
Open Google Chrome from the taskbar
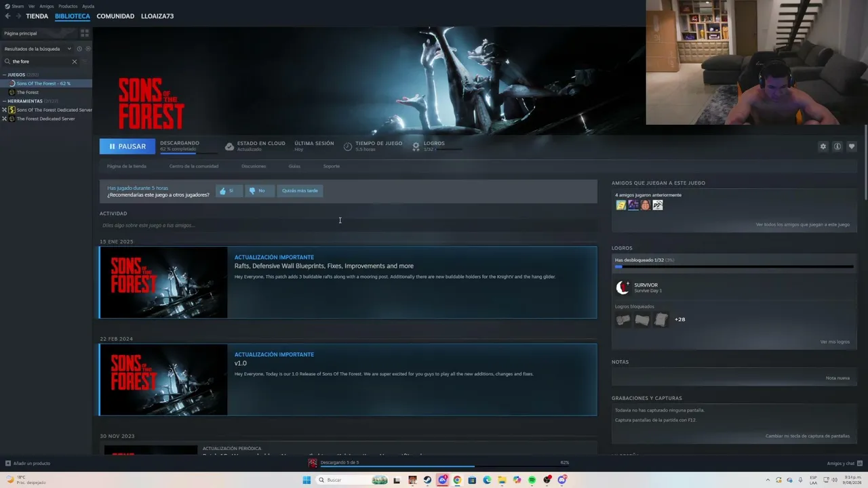(x=457, y=480)
